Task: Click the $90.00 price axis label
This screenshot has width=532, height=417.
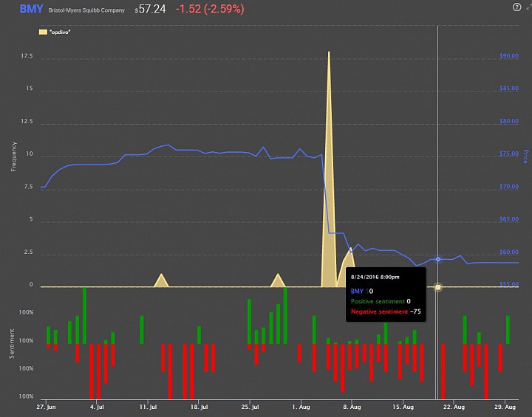Action: [x=509, y=56]
